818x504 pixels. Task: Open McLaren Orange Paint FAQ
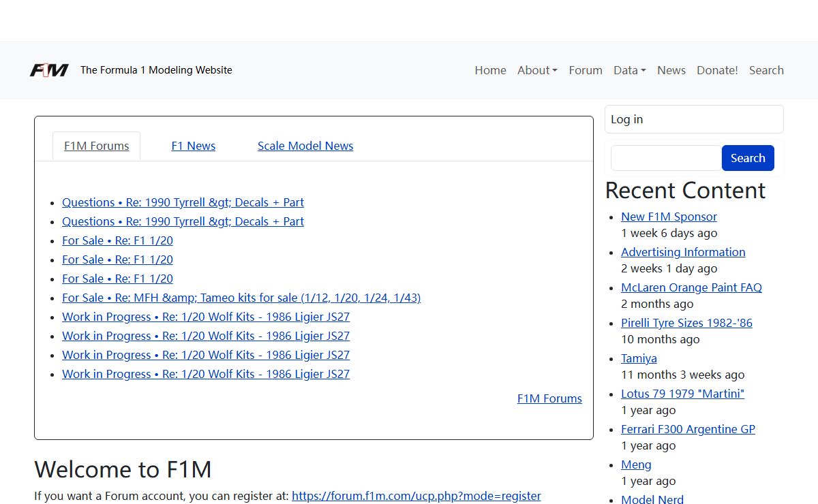point(691,287)
